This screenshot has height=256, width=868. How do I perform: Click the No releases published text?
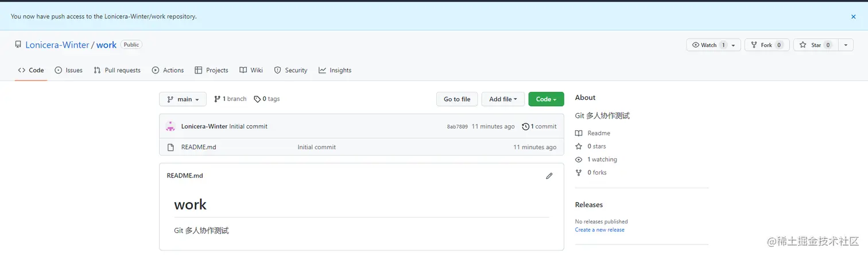(x=602, y=222)
